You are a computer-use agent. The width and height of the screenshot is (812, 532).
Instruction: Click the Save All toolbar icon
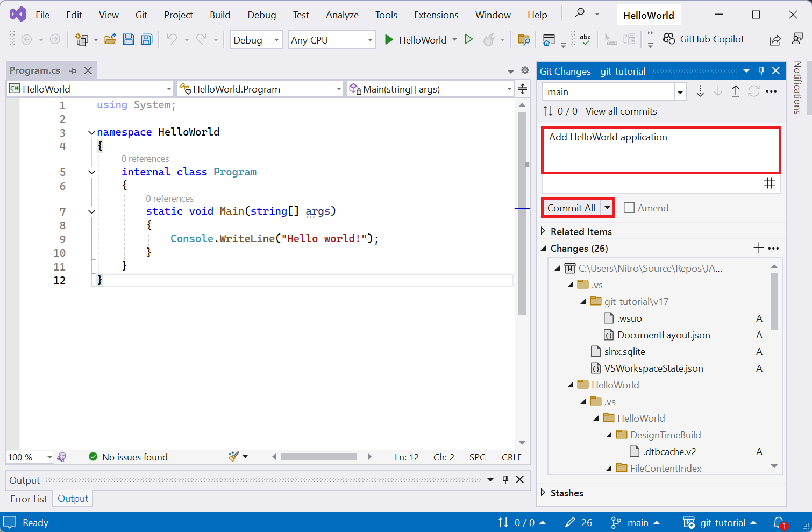(x=146, y=39)
